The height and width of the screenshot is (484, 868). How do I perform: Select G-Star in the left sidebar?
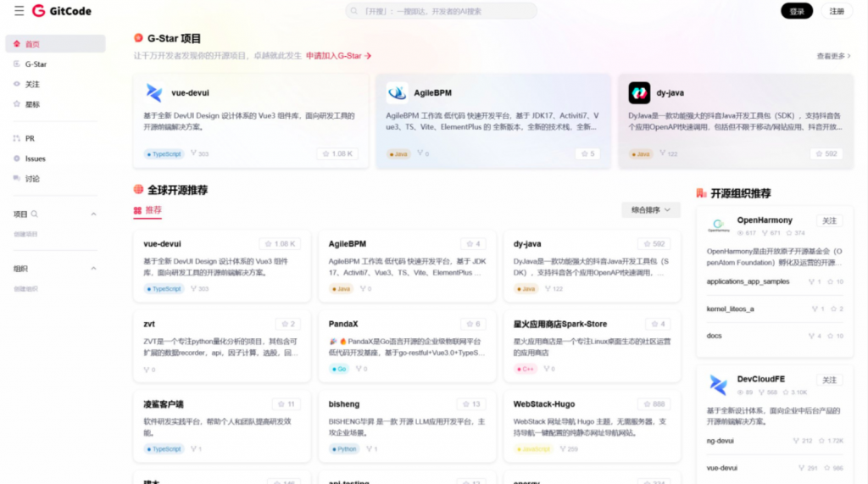[x=36, y=64]
